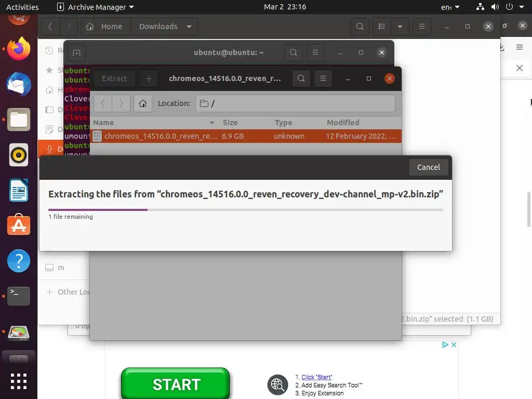Sort archive contents by Size column

click(245, 123)
